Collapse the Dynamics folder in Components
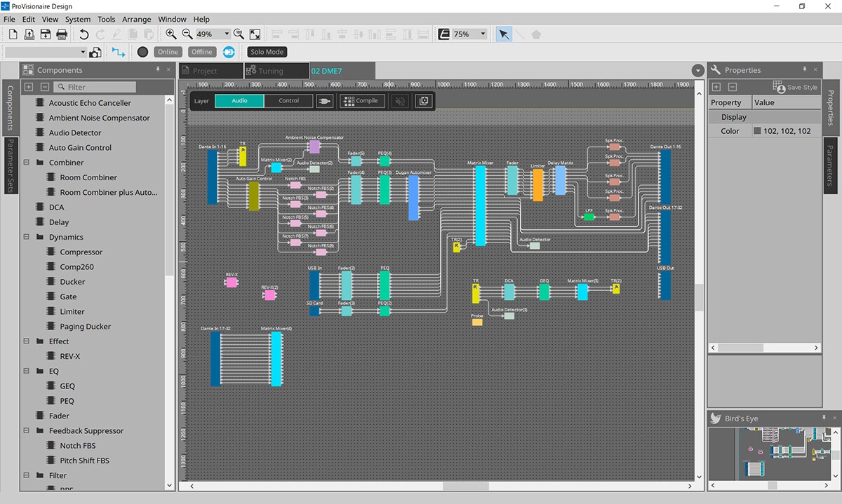Screen dimensions: 842x504 (x=26, y=236)
